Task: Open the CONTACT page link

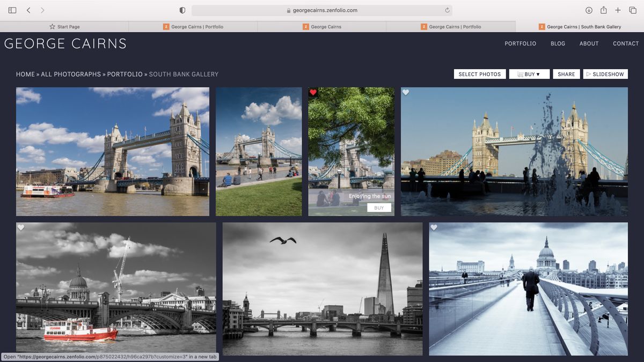Action: 626,43
